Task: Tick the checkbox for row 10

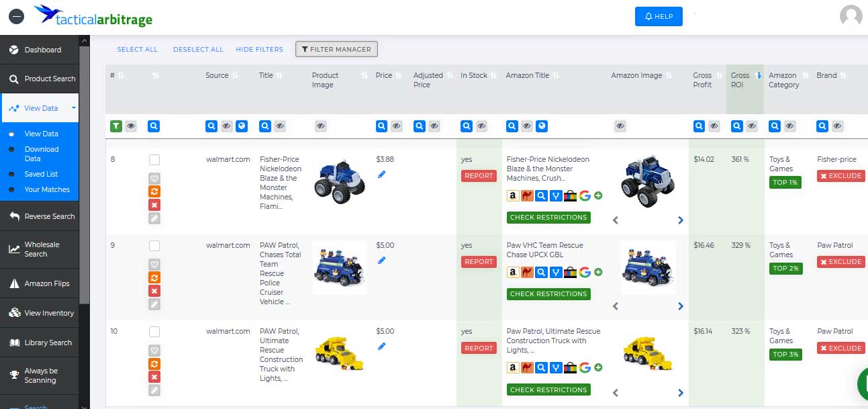Action: click(154, 332)
